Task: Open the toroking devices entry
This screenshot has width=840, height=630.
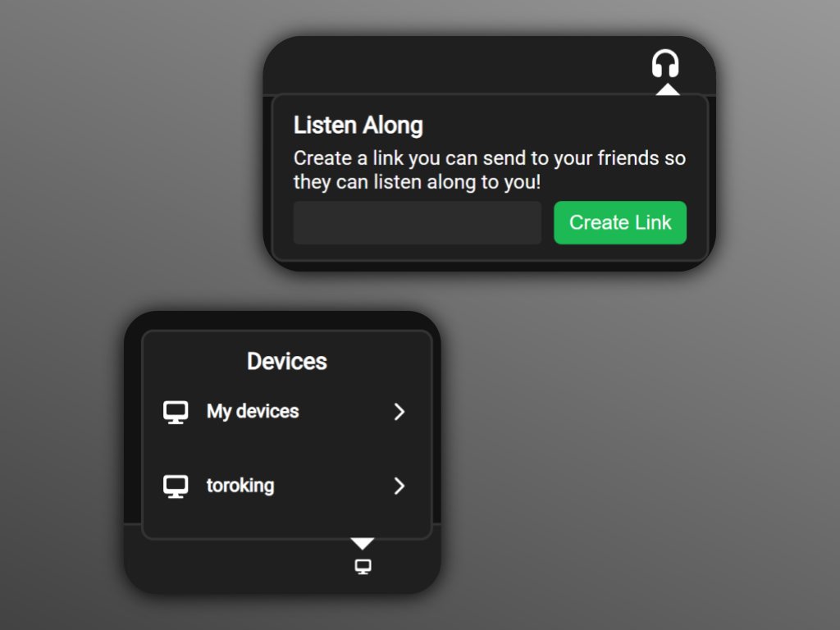Action: pyautogui.click(x=286, y=486)
